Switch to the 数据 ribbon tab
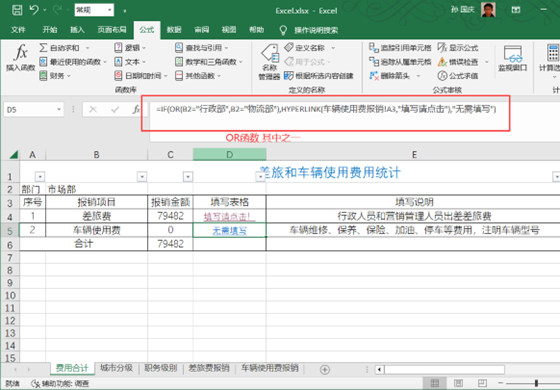 pos(174,30)
